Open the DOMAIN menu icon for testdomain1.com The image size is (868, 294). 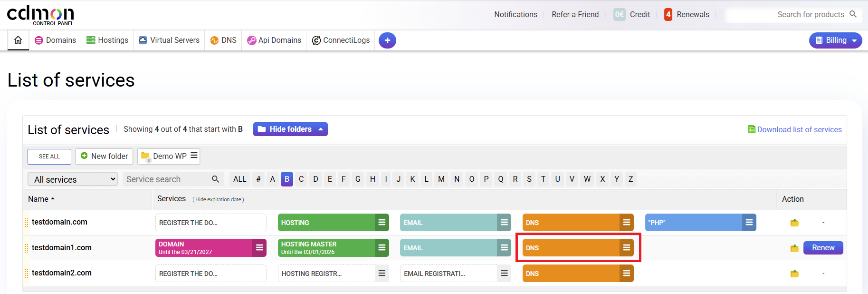click(259, 248)
